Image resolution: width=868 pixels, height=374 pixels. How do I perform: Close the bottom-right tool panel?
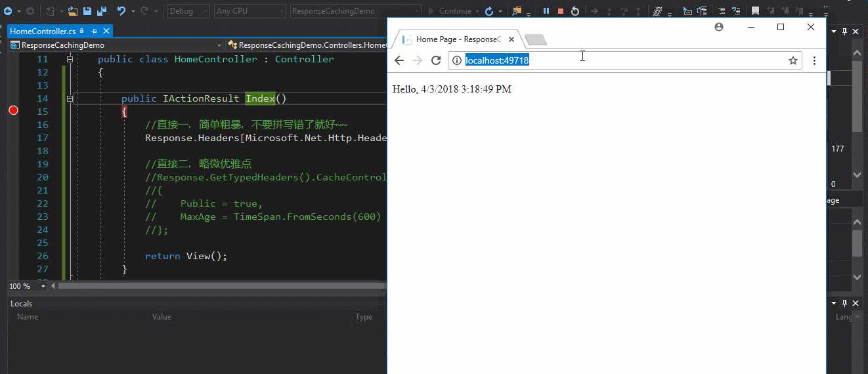854,302
